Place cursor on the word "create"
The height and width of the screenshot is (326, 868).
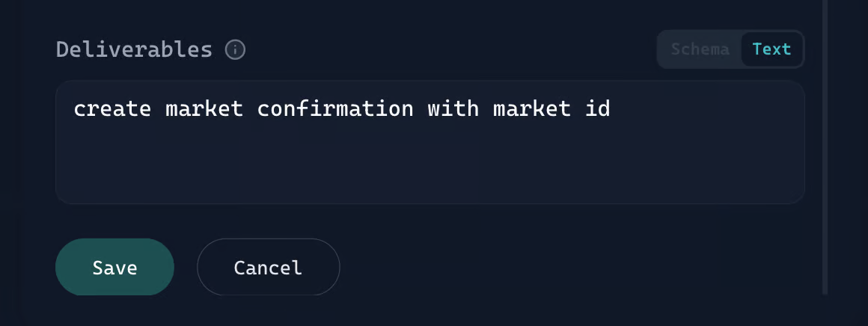pos(112,109)
